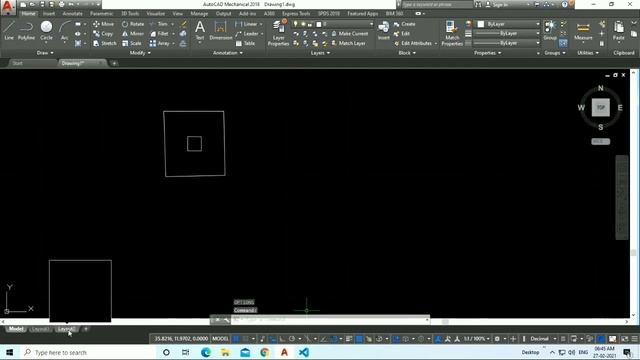Click the Paste icon
Screen dimensions: 640x360
pyautogui.click(x=619, y=31)
